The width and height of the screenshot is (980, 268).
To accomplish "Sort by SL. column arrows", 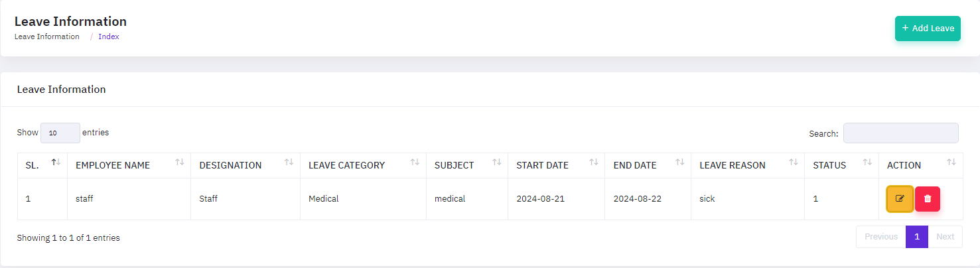I will [56, 163].
